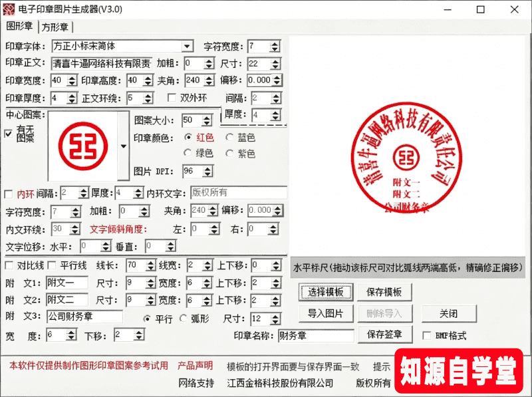This screenshot has height=397, width=532.
Task: Toggle the 有无图案 checkbox
Action: coord(9,134)
